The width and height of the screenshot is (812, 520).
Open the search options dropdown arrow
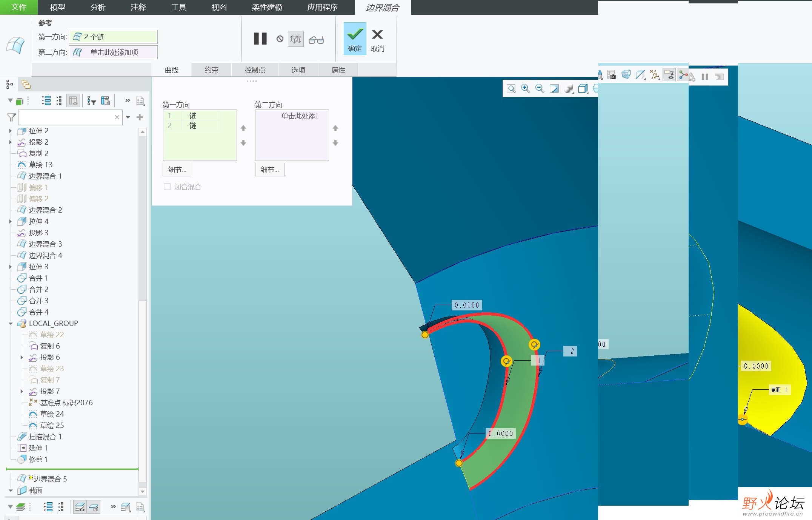pyautogui.click(x=128, y=117)
